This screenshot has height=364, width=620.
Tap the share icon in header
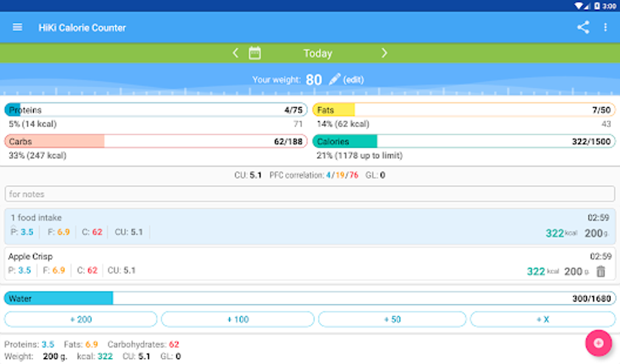pos(584,27)
